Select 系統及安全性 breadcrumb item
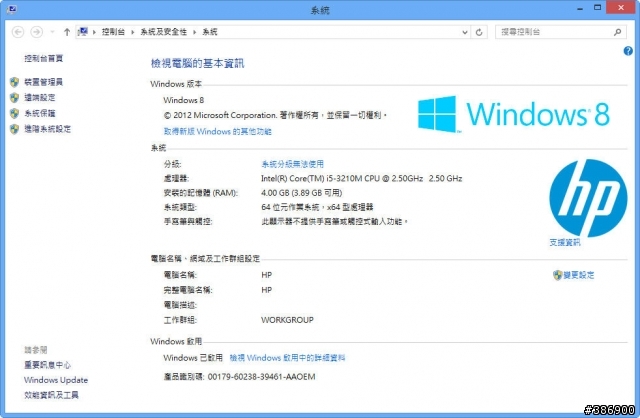 point(163,32)
